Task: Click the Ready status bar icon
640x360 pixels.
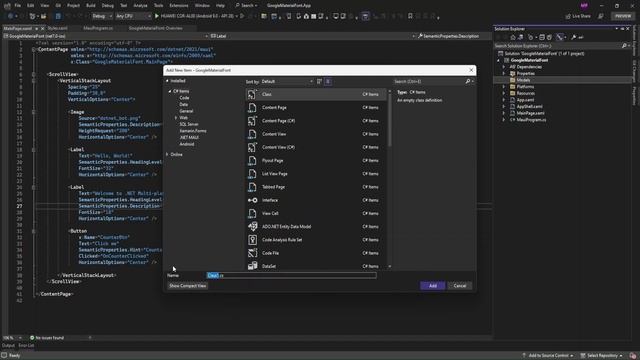Action: click(4, 356)
